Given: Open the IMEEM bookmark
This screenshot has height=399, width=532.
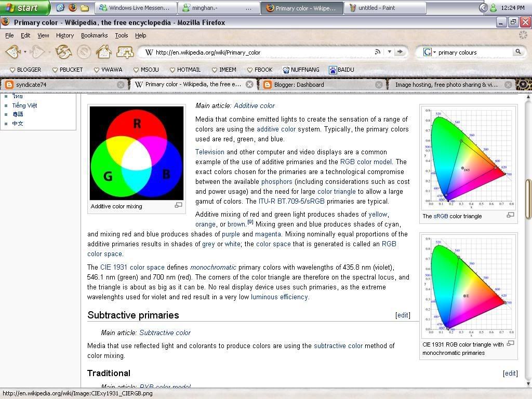Looking at the screenshot, I should (224, 70).
